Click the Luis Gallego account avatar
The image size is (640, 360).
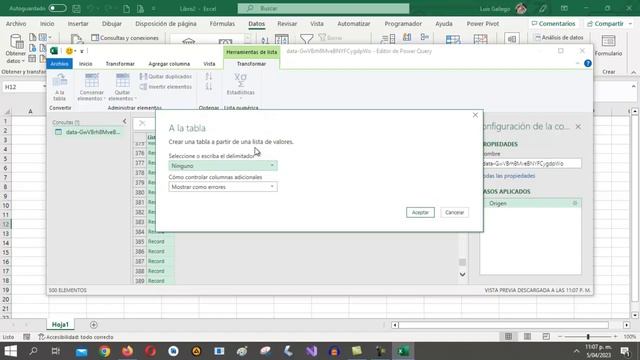coord(521,9)
